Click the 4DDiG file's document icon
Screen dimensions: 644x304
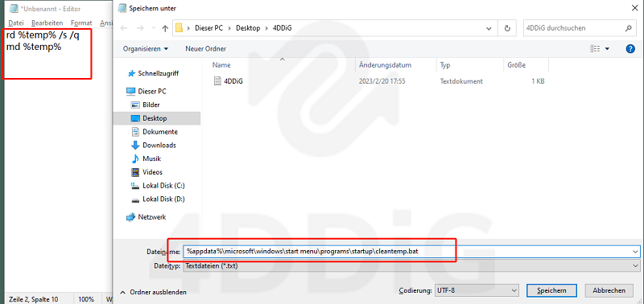tap(217, 81)
